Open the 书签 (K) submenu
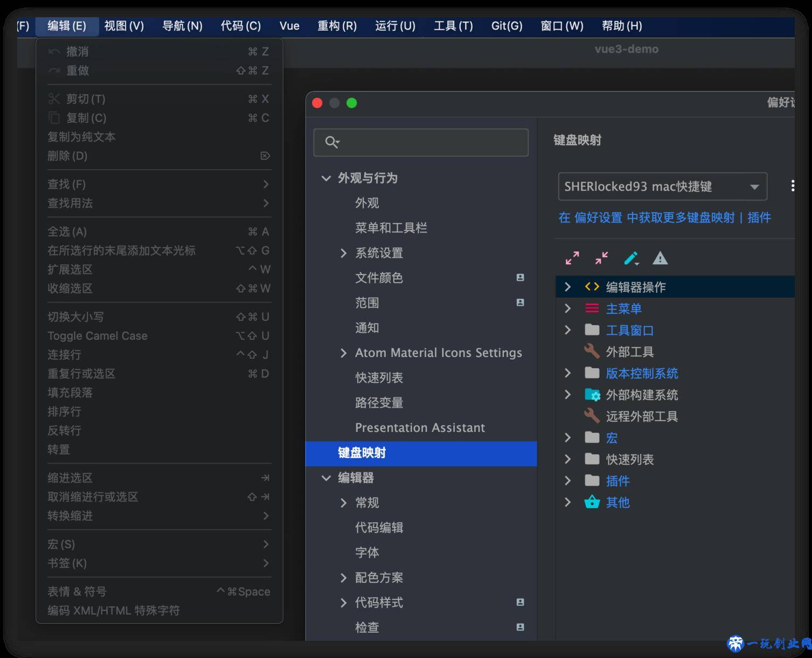This screenshot has height=658, width=812. (159, 563)
